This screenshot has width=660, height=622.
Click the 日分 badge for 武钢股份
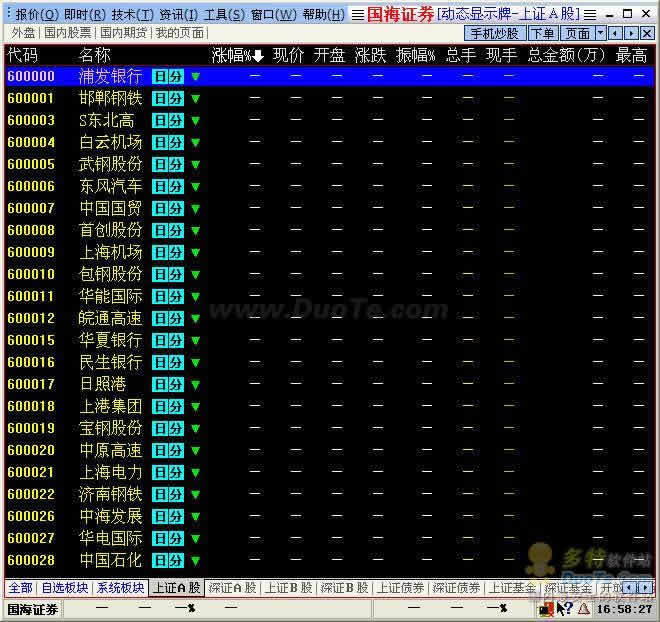coord(168,164)
